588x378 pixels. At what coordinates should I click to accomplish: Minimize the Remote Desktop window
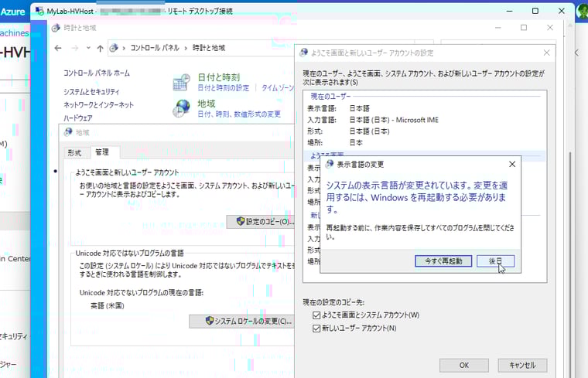[x=509, y=12]
